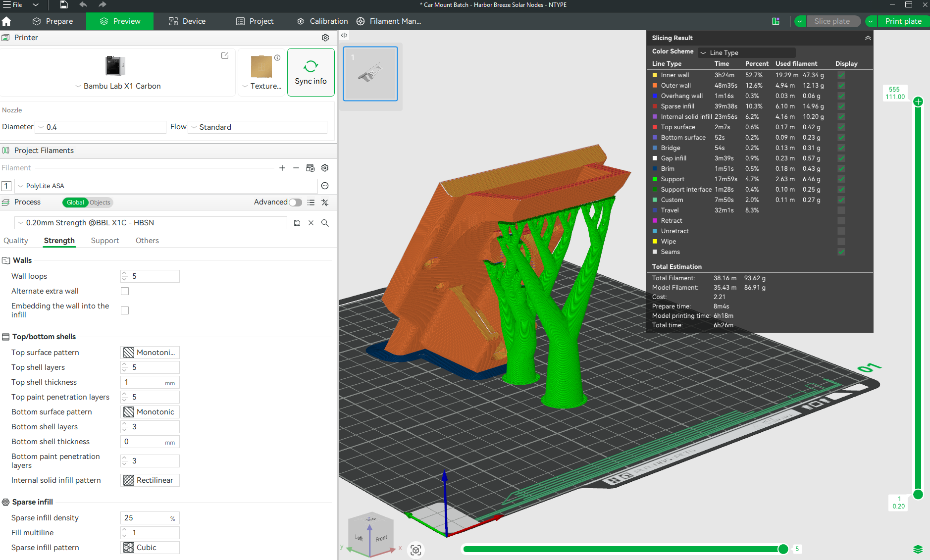930x560 pixels.
Task: Open the process settings tool icon
Action: [325, 202]
